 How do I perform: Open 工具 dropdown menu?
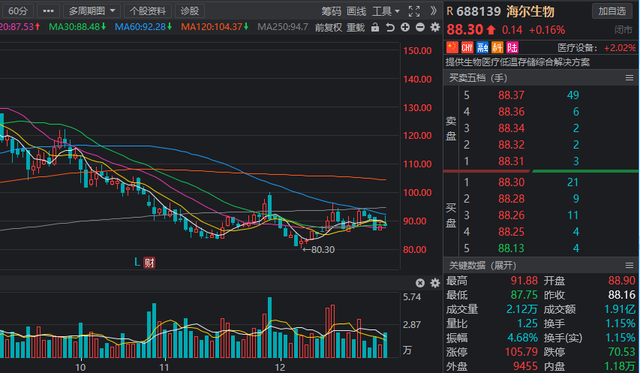tap(386, 11)
